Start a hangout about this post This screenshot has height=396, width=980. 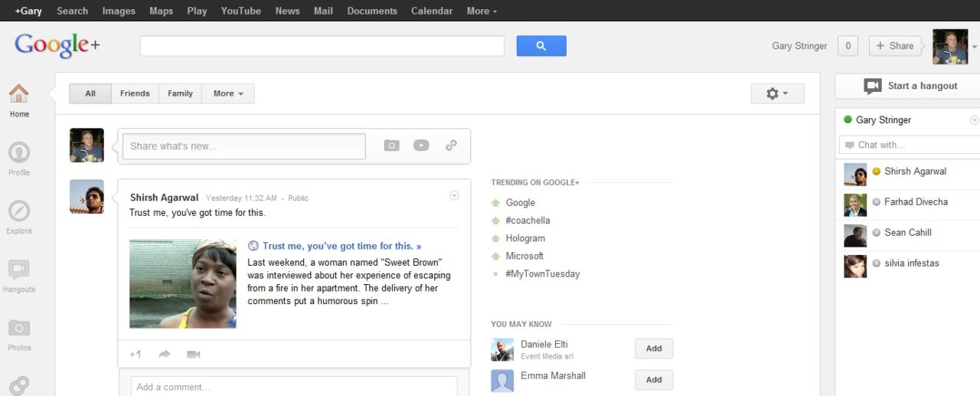tap(194, 355)
